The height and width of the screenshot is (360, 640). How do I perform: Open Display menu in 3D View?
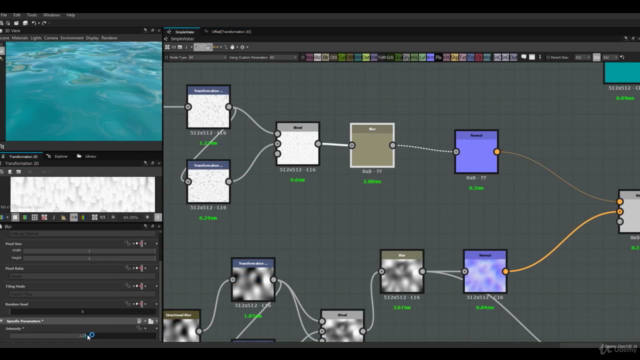92,38
